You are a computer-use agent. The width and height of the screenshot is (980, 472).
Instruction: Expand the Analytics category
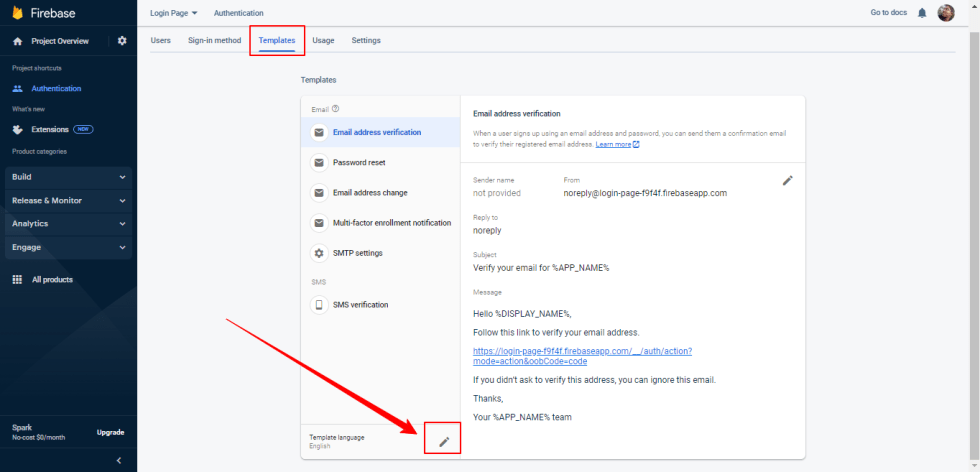click(69, 224)
